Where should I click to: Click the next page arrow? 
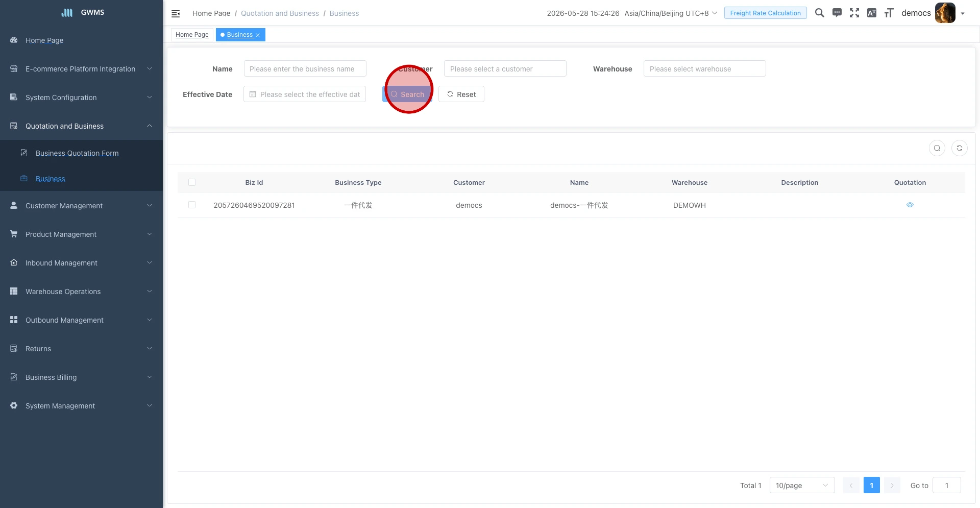pos(892,485)
